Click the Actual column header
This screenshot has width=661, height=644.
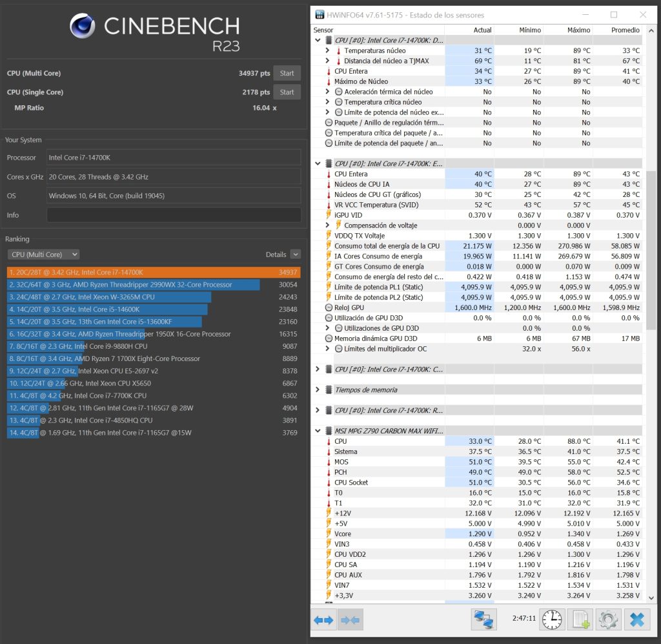482,30
